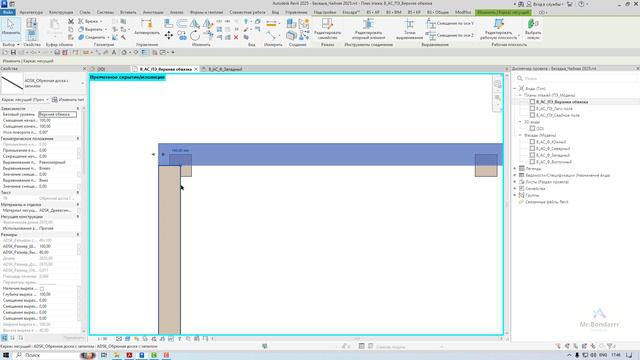Collapse the Размеры properties group
The height and width of the screenshot is (360, 640).
78,235
